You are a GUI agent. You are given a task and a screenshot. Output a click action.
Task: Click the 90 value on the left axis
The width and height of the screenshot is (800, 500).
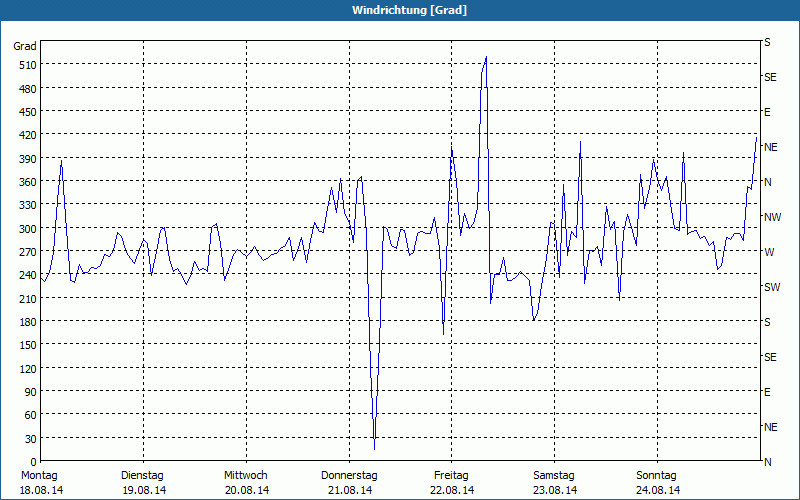[31, 392]
